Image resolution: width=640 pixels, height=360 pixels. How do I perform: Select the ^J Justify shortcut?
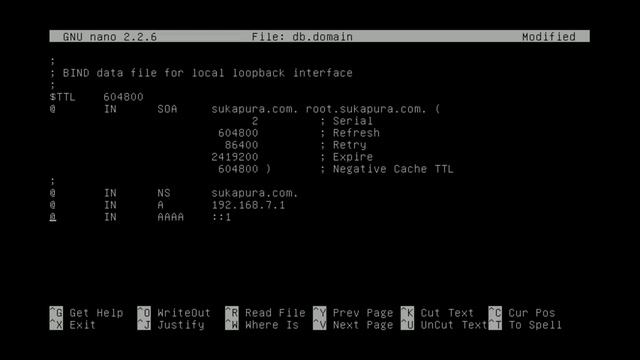click(x=171, y=325)
